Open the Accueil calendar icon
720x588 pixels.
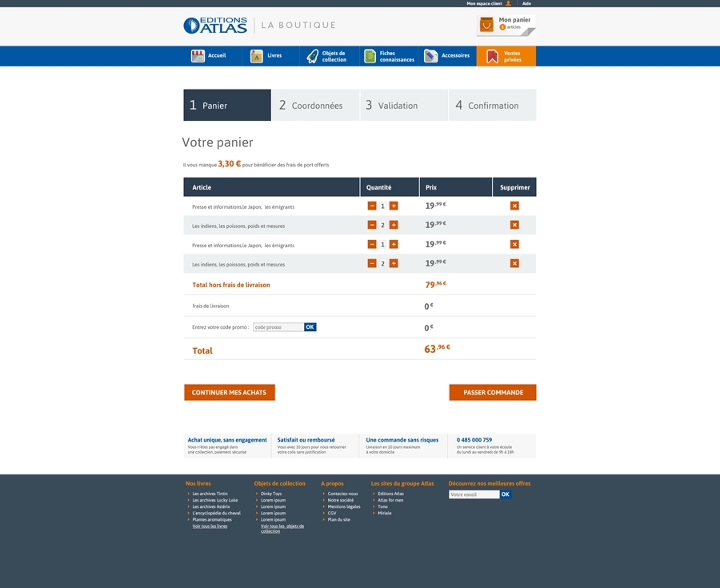coord(198,56)
